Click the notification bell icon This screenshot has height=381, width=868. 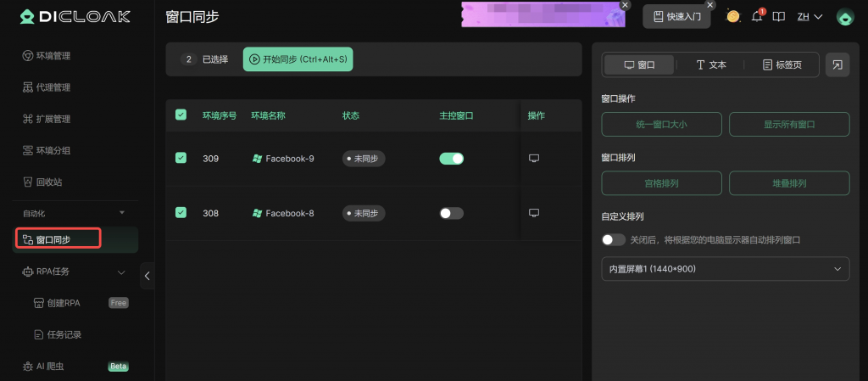click(757, 16)
